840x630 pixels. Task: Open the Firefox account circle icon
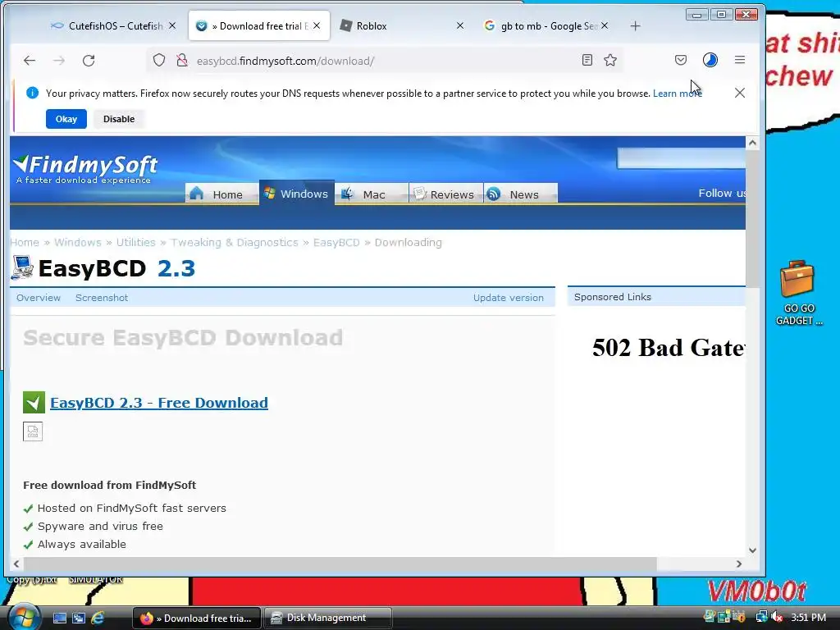pos(710,60)
